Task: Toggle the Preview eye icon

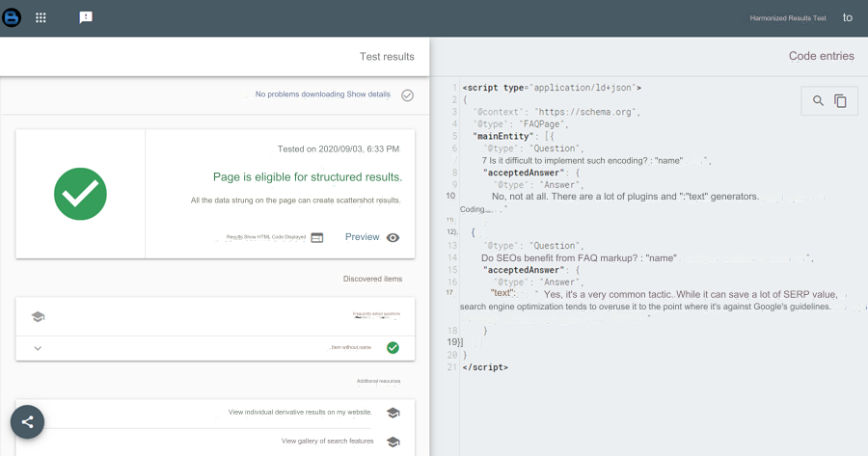Action: 393,237
